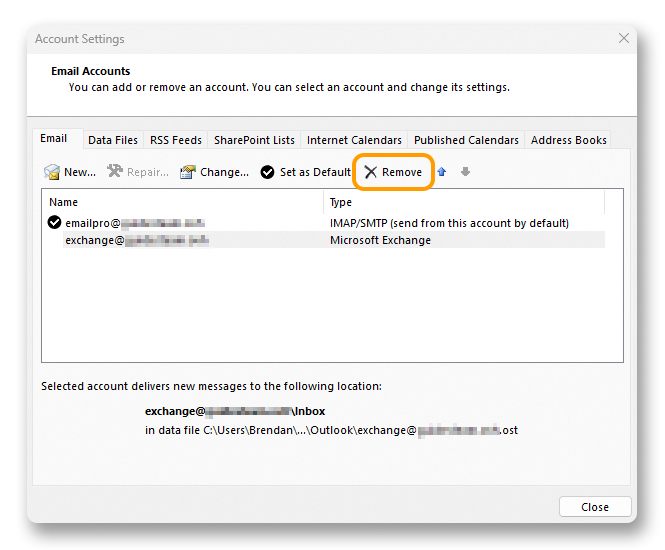
Task: Open the SharePoint Lists tab
Action: coord(254,140)
